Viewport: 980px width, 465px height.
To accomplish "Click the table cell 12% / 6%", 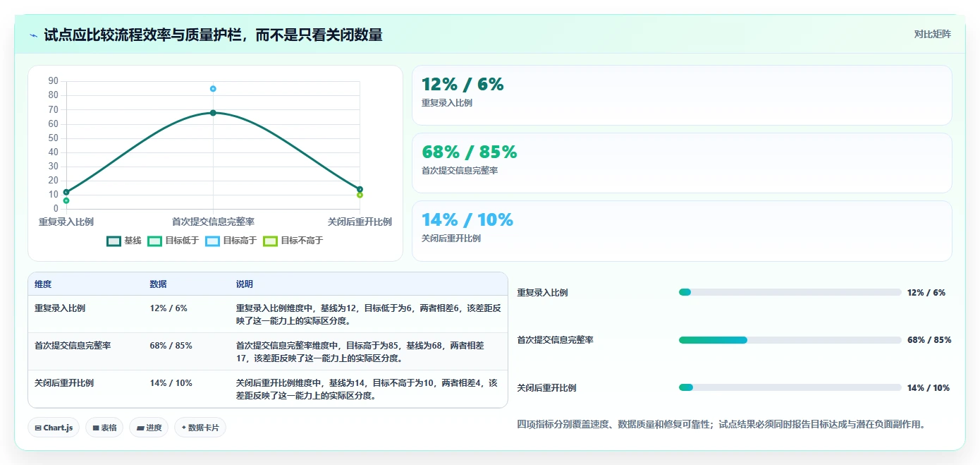I will pos(169,308).
